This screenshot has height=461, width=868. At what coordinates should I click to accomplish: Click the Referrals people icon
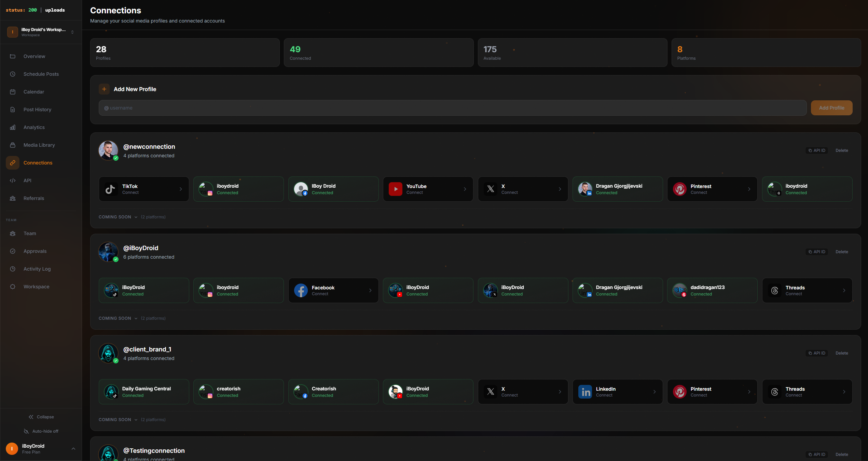click(13, 198)
